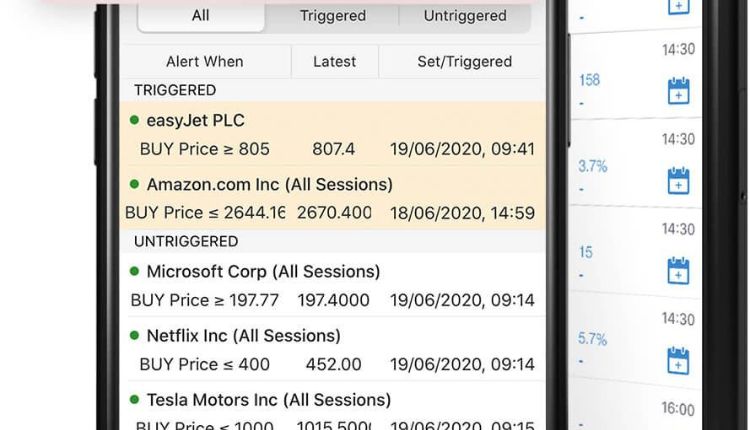Open the Untriggered tab
The image size is (750, 430).
465,17
